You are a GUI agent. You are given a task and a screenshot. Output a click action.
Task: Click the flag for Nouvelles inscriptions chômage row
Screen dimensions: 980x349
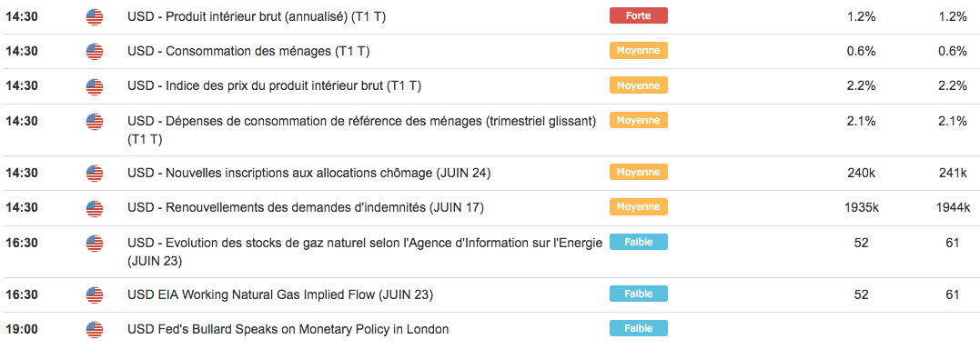[x=95, y=174]
